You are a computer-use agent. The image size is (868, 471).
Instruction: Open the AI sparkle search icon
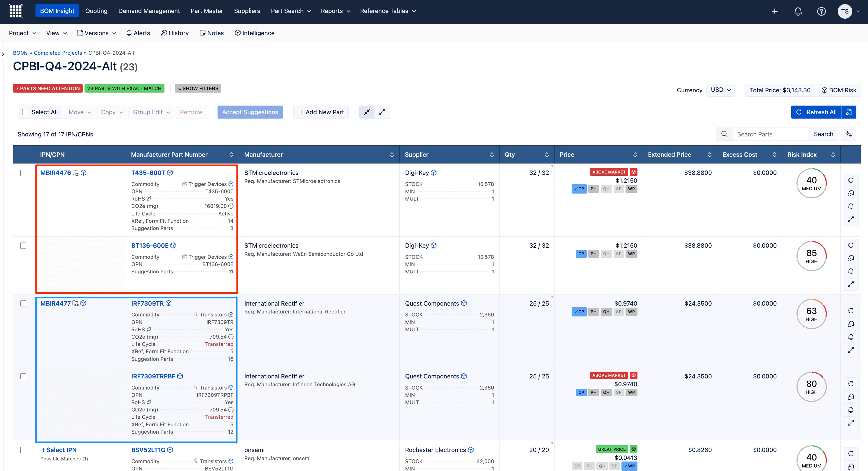(x=849, y=134)
